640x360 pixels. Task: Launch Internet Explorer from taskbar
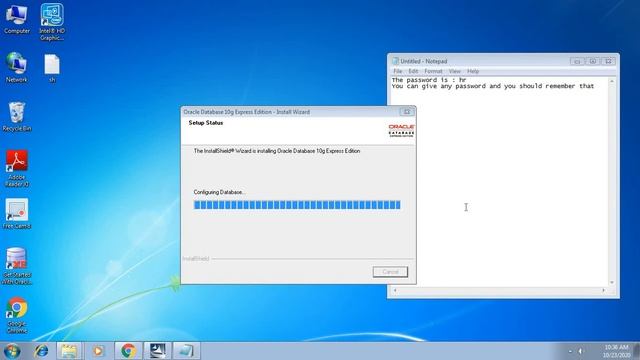tap(41, 351)
